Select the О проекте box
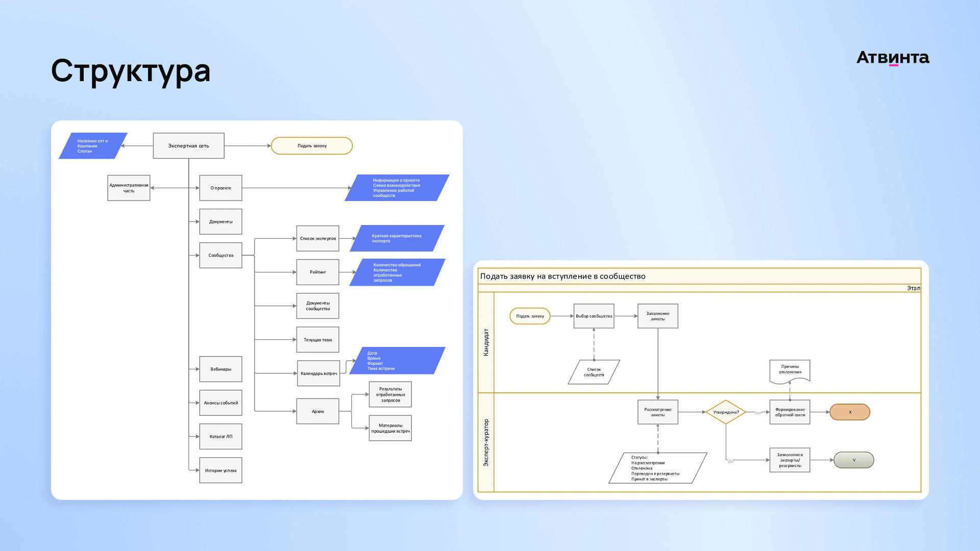The height and width of the screenshot is (551, 980). point(220,188)
